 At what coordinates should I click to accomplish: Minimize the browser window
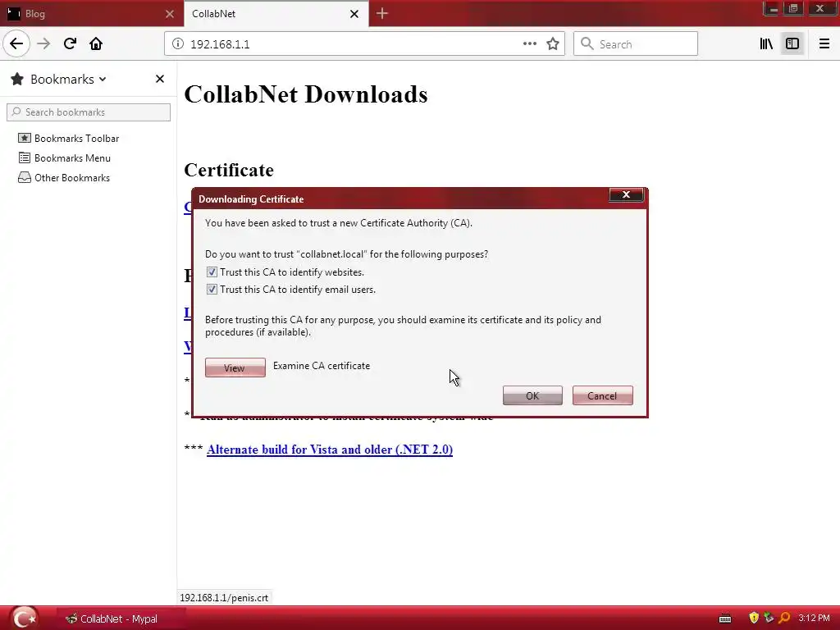pos(773,8)
